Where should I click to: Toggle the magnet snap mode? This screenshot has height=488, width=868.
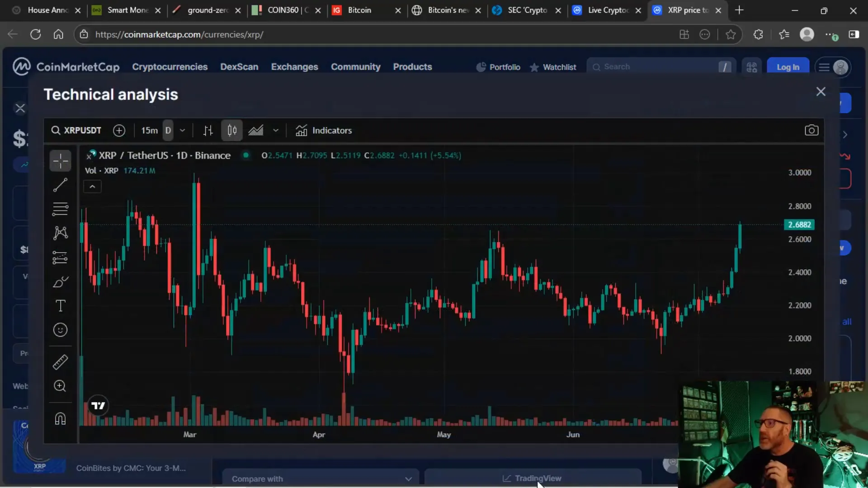[60, 419]
